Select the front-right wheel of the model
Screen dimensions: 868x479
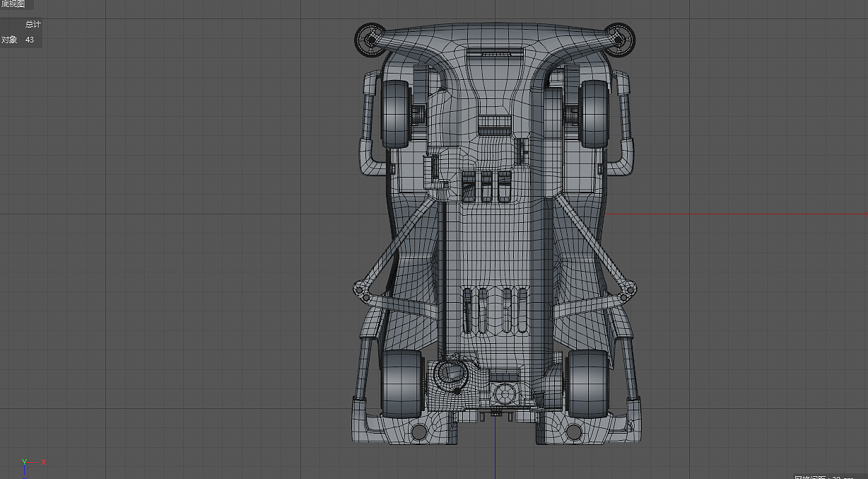click(593, 113)
